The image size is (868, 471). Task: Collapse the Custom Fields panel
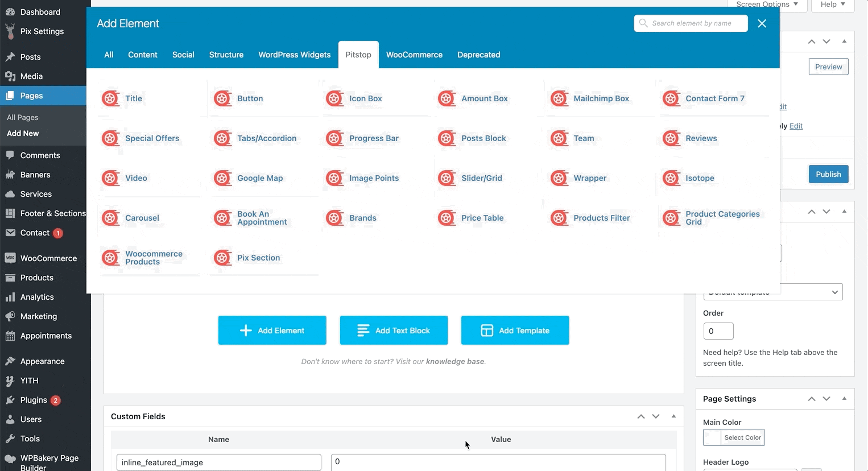point(673,416)
